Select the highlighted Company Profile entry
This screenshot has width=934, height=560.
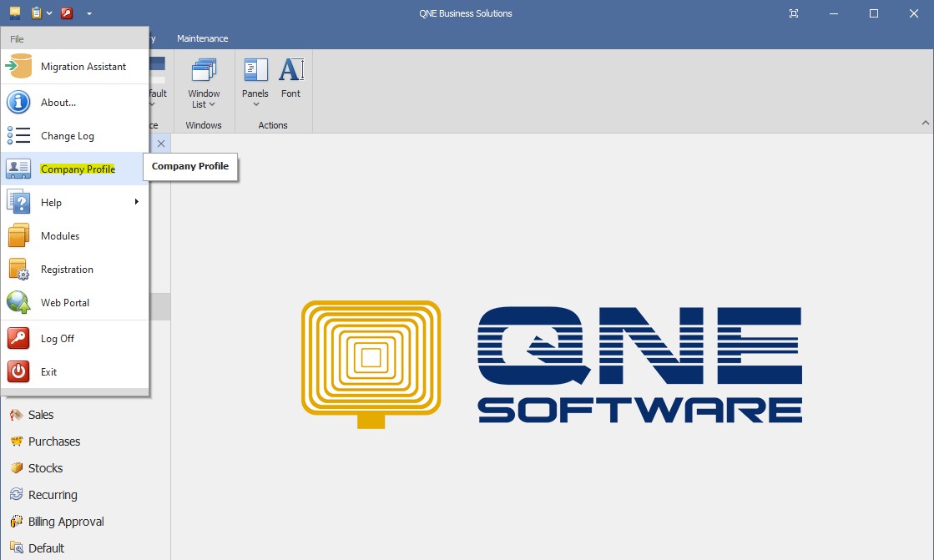(75, 169)
